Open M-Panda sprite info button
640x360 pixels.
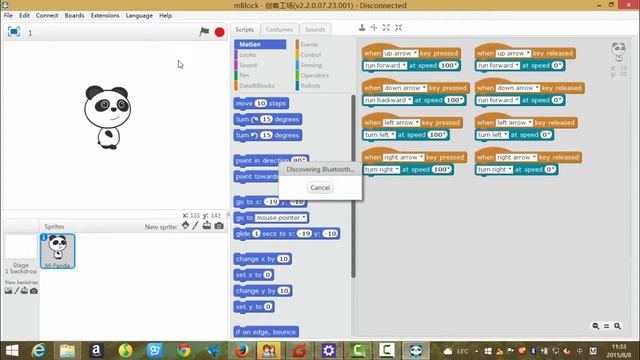[x=44, y=238]
